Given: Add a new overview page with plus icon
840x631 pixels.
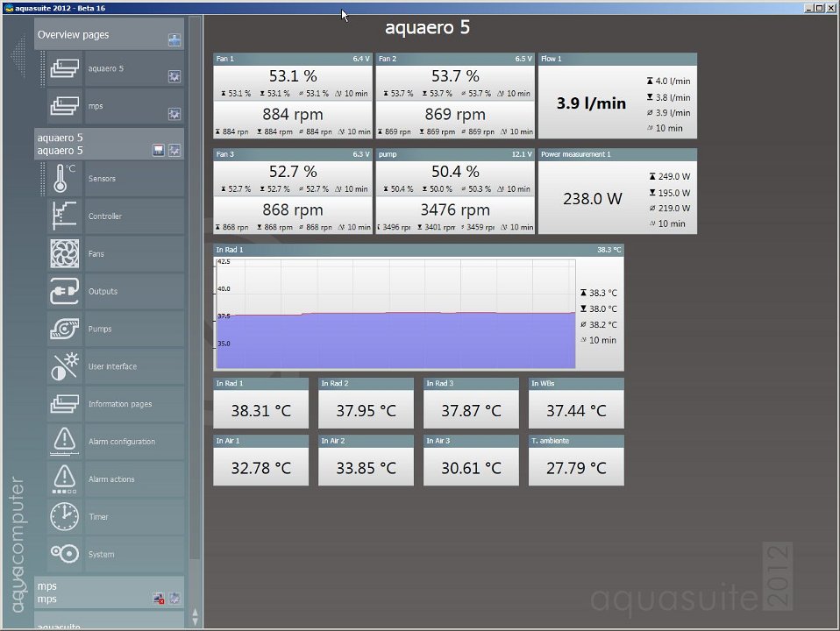Looking at the screenshot, I should (x=174, y=40).
